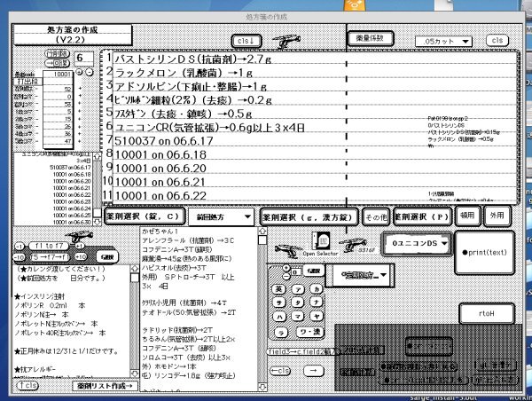
Task: Click the 外用 button
Action: point(497,216)
